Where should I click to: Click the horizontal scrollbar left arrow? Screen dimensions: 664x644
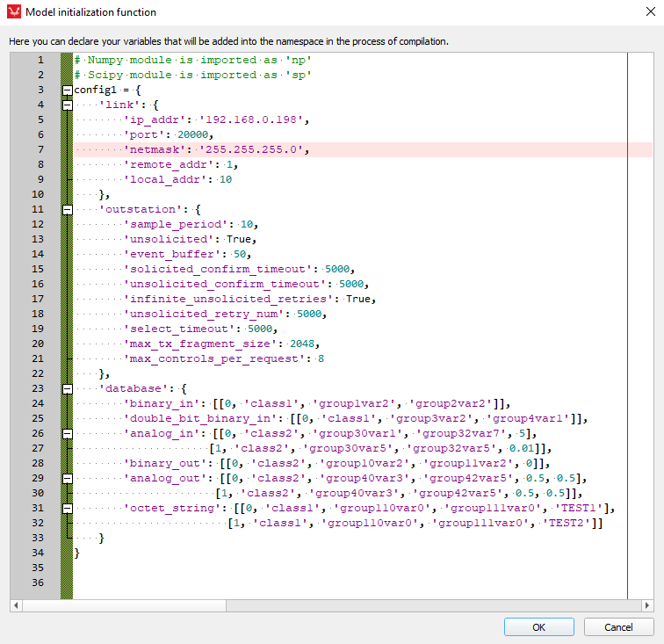16,605
